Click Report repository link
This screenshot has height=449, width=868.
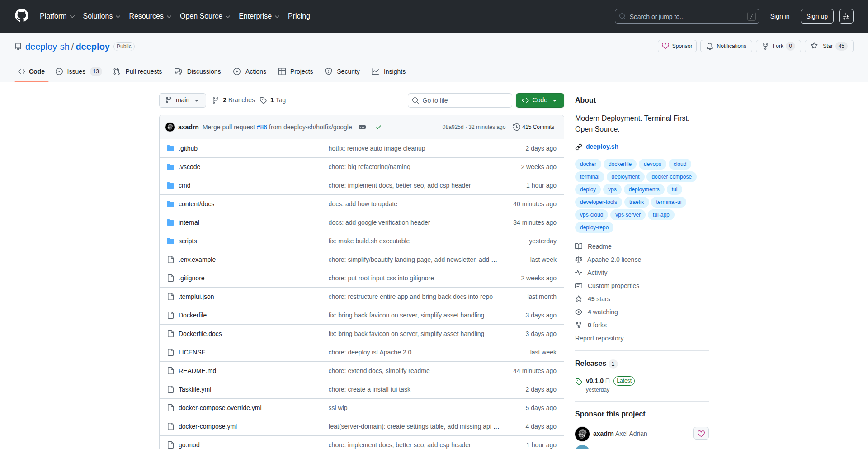coord(599,338)
